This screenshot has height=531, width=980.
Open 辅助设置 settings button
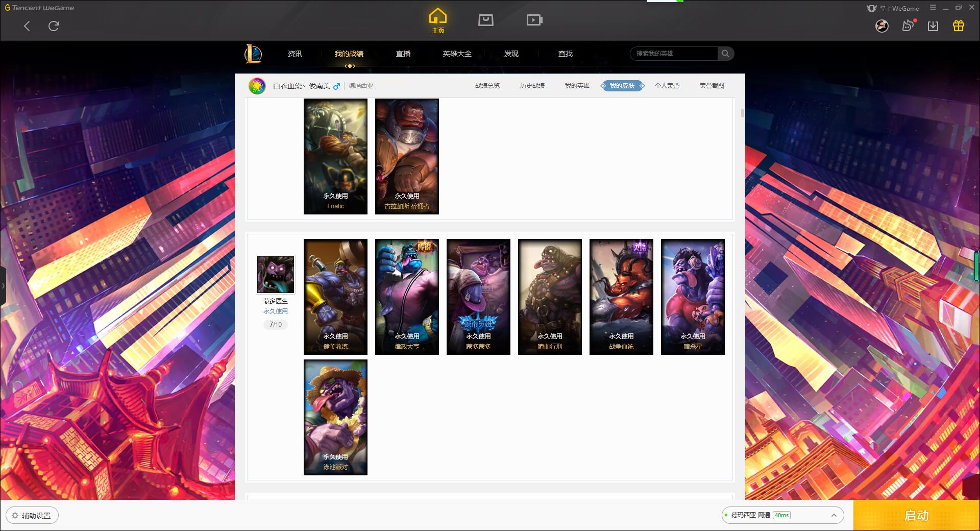pos(32,516)
